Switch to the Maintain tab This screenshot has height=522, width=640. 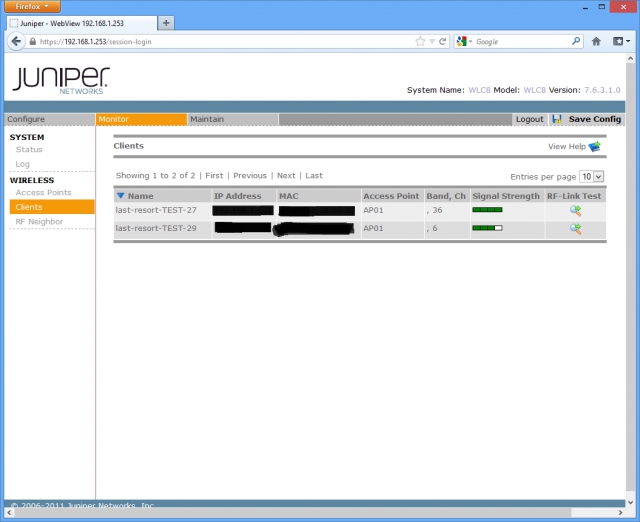233,119
